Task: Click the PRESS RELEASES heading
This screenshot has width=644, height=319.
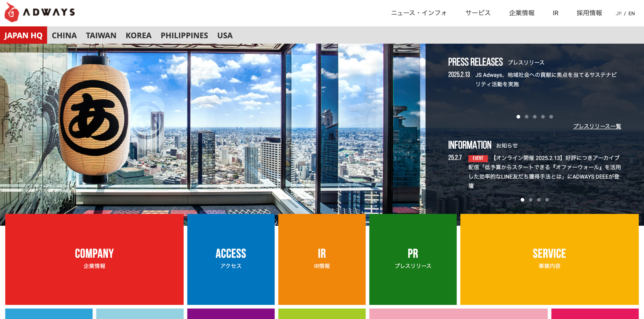Action: 475,62
